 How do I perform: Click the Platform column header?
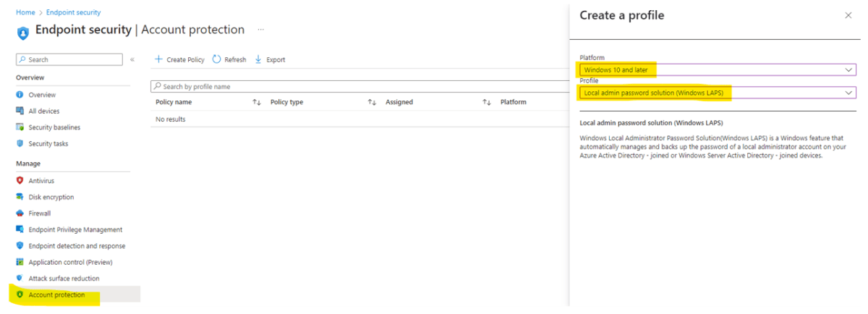tap(514, 102)
